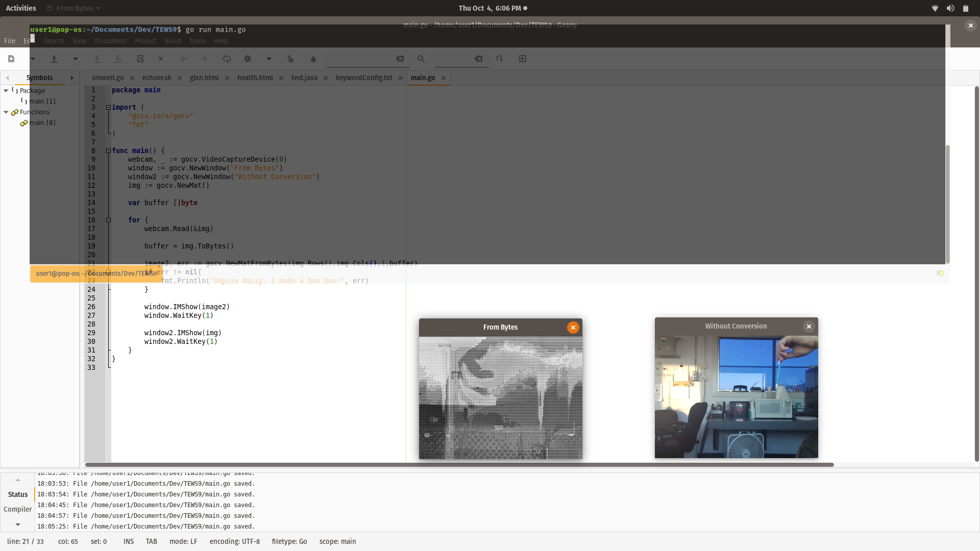Collapse the Functions group in the Symbols sidebar

(6, 112)
